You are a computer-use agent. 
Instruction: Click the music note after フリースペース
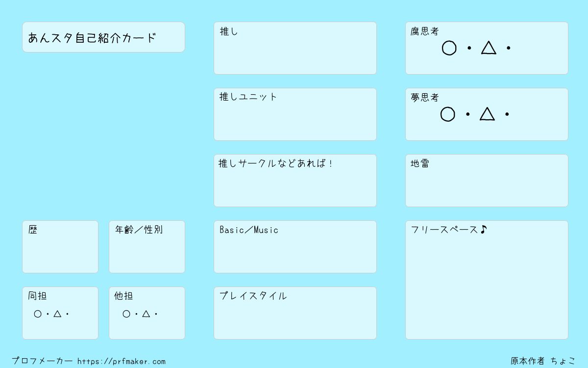click(x=483, y=230)
